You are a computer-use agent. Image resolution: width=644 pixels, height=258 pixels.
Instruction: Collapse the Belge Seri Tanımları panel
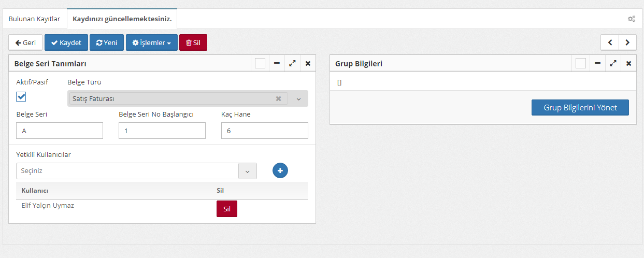coord(277,63)
